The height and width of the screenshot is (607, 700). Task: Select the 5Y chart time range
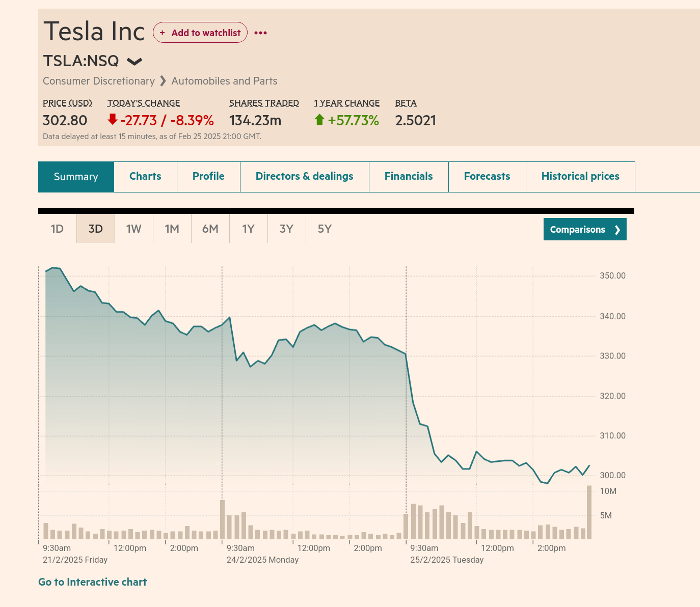click(325, 229)
